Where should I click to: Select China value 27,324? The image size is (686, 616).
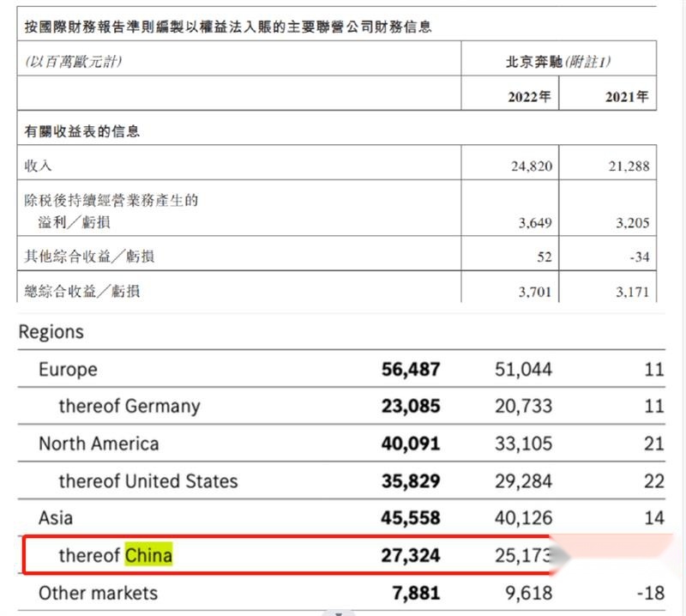point(411,556)
